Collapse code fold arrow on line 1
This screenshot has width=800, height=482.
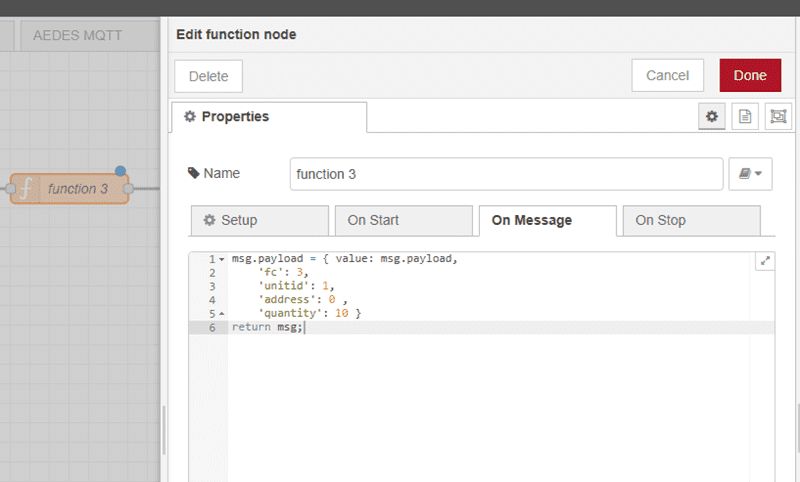point(222,259)
